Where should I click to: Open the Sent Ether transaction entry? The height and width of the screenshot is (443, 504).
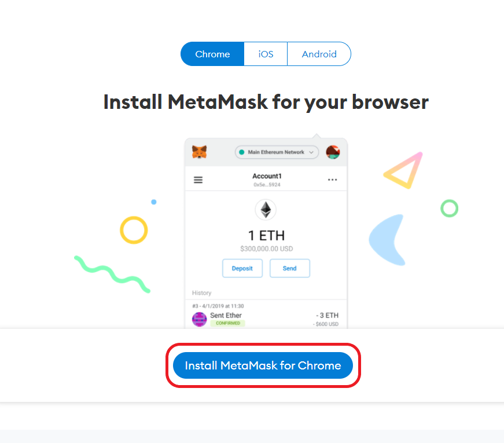(266, 315)
